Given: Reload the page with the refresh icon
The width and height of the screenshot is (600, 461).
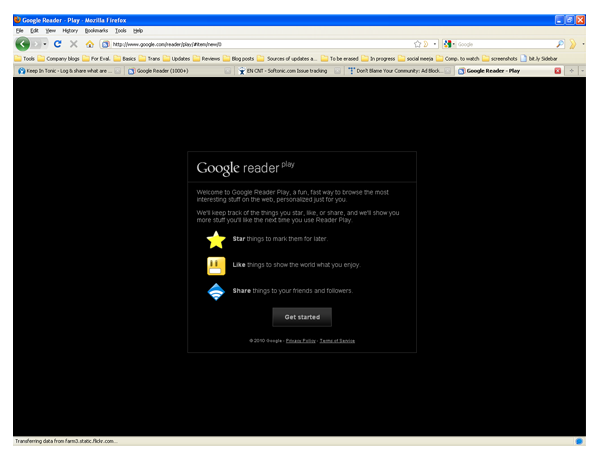Looking at the screenshot, I should [58, 44].
